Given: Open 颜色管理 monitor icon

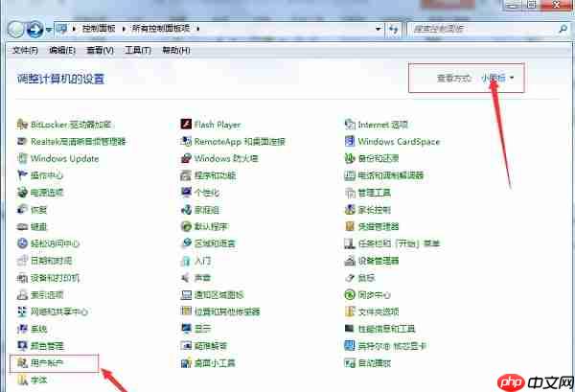Looking at the screenshot, I should pos(22,345).
